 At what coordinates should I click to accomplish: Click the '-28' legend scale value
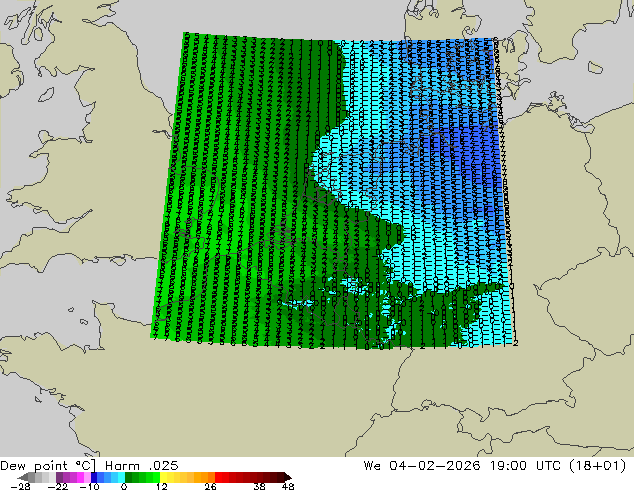tap(20, 486)
